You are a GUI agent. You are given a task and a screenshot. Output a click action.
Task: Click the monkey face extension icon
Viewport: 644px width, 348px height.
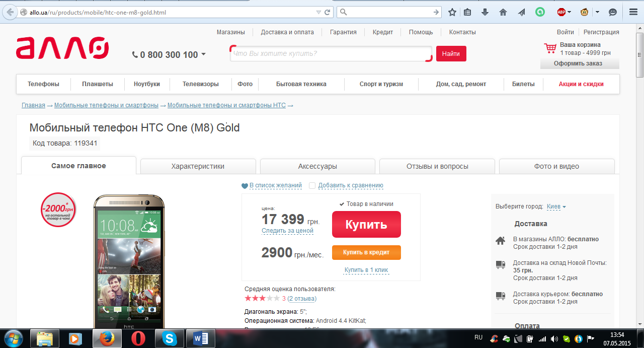coord(585,12)
